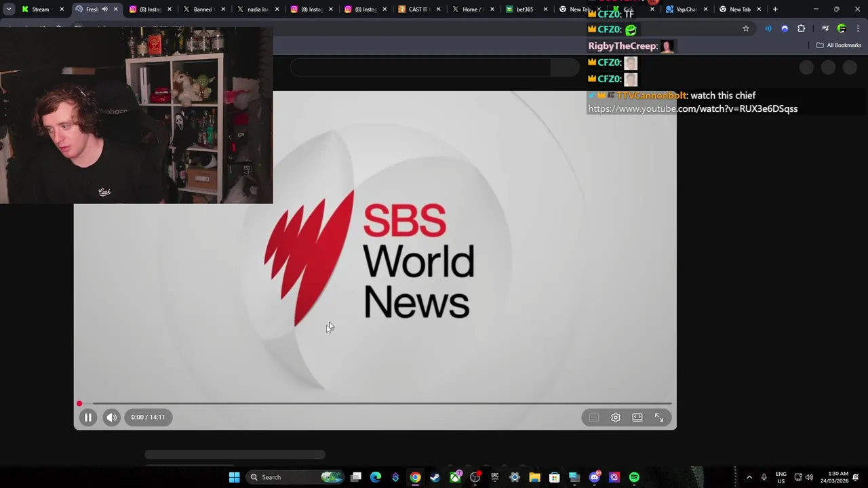Switch to the Stream tab
Image resolution: width=868 pixels, height=488 pixels.
pyautogui.click(x=41, y=9)
